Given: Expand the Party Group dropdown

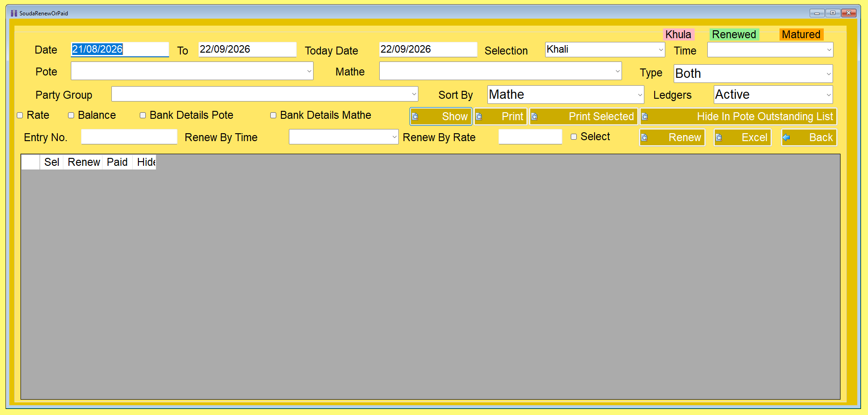Looking at the screenshot, I should 265,94.
